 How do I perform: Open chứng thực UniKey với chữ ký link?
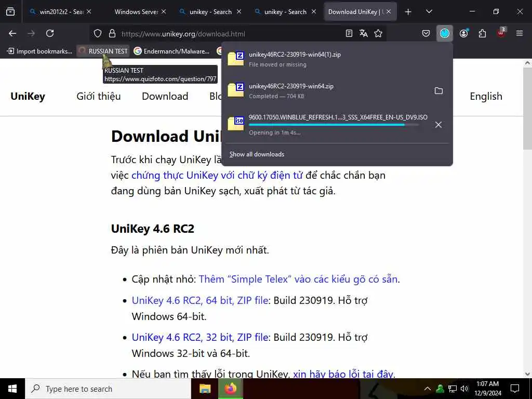(x=217, y=176)
